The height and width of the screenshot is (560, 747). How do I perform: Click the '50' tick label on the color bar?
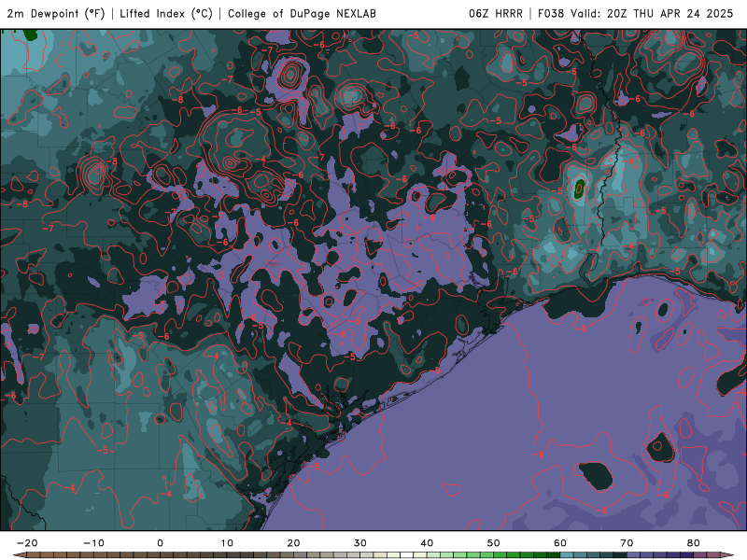[494, 543]
